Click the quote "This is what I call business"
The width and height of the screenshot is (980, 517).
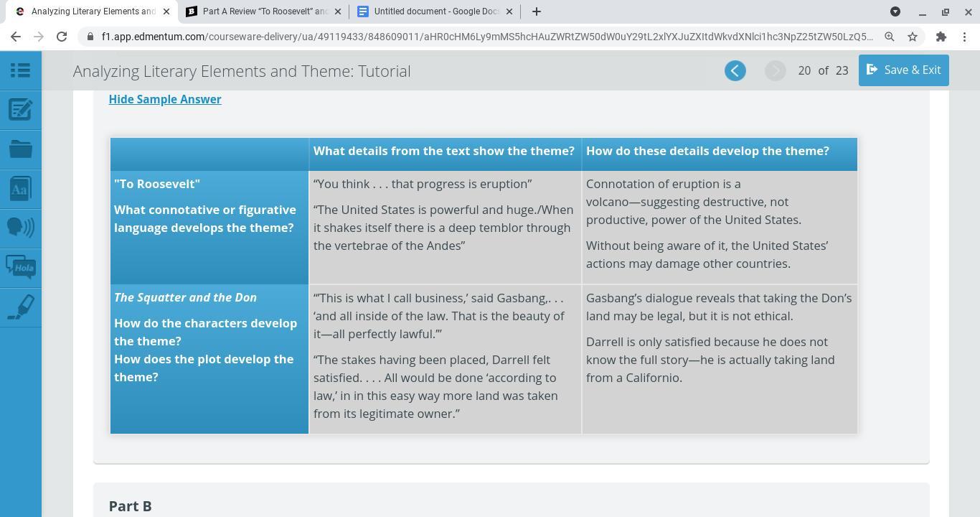pyautogui.click(x=439, y=316)
